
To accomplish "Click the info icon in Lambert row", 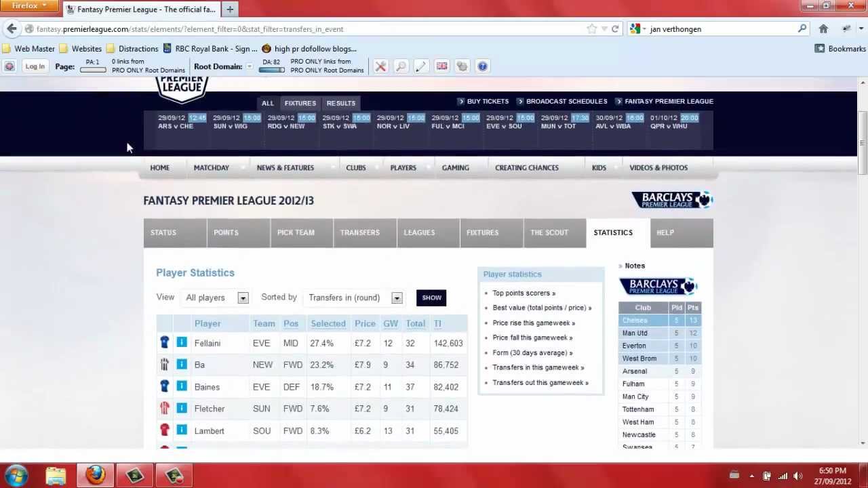I will pyautogui.click(x=182, y=430).
